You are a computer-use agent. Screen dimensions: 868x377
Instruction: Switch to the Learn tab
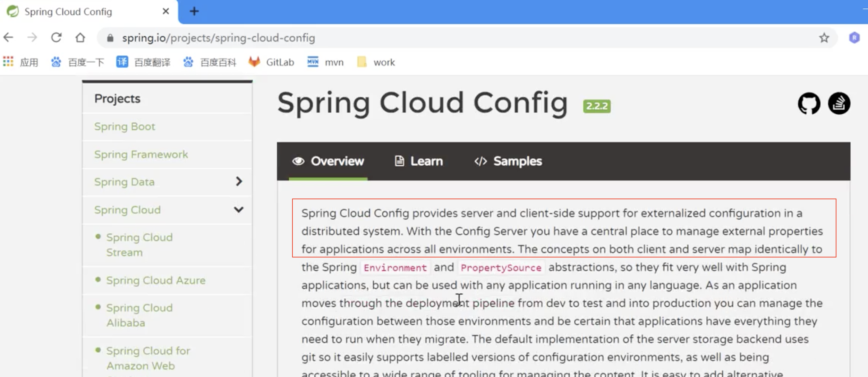pyautogui.click(x=419, y=161)
